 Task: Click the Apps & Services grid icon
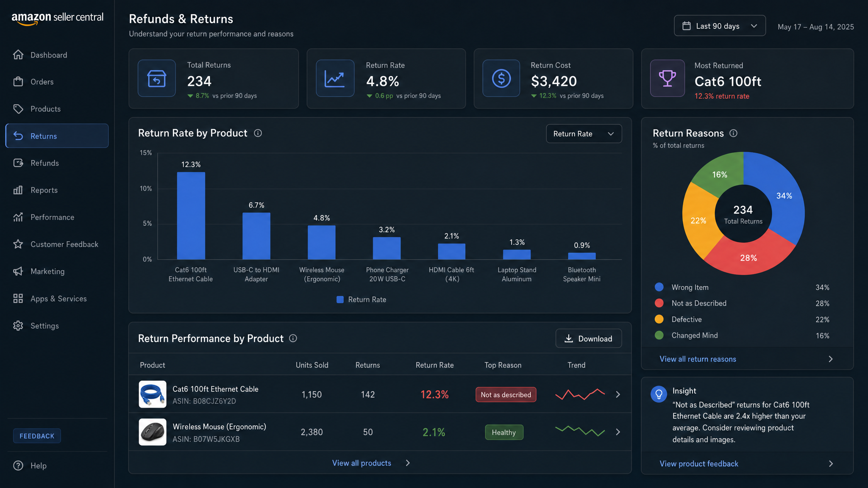tap(18, 299)
